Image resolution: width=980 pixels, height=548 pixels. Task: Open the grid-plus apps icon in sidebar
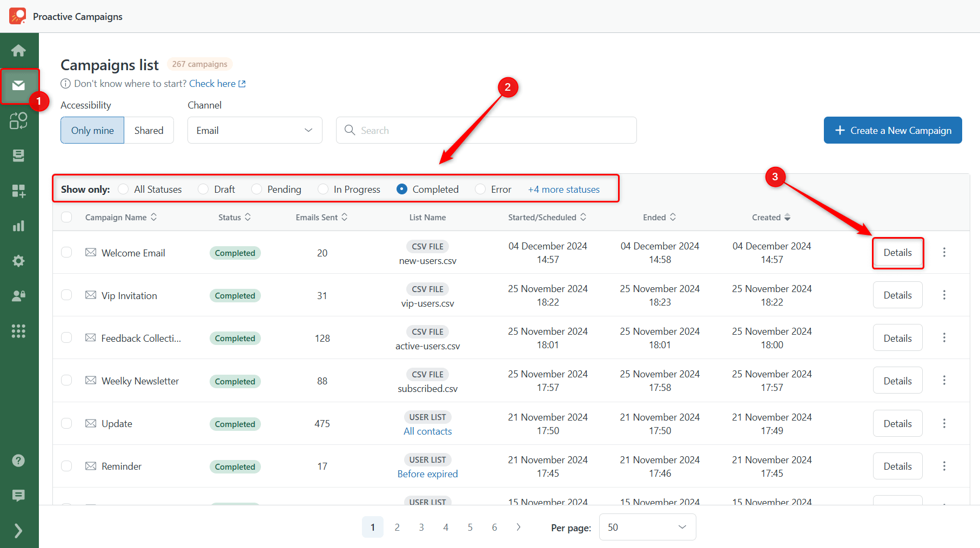(x=18, y=191)
